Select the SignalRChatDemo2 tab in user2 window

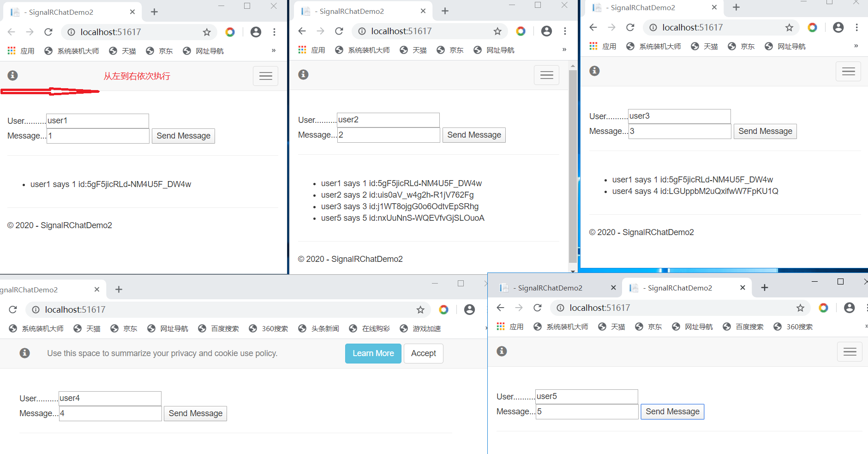point(363,11)
